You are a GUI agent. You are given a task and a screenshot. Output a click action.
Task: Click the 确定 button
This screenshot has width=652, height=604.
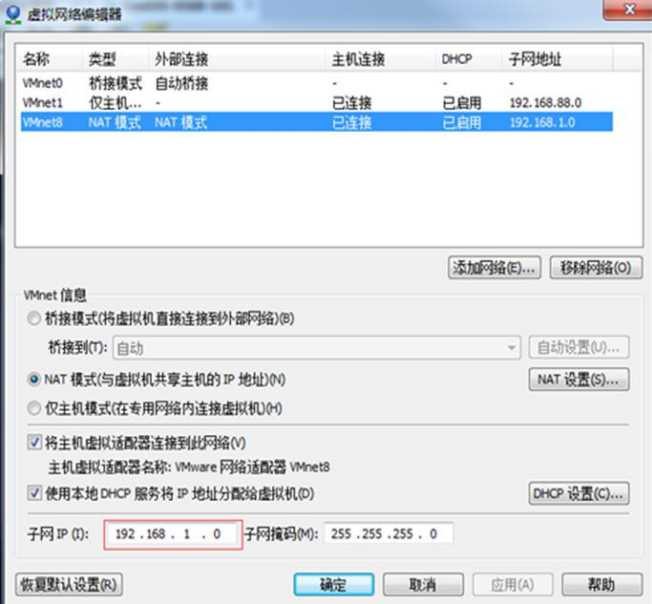pos(333,584)
